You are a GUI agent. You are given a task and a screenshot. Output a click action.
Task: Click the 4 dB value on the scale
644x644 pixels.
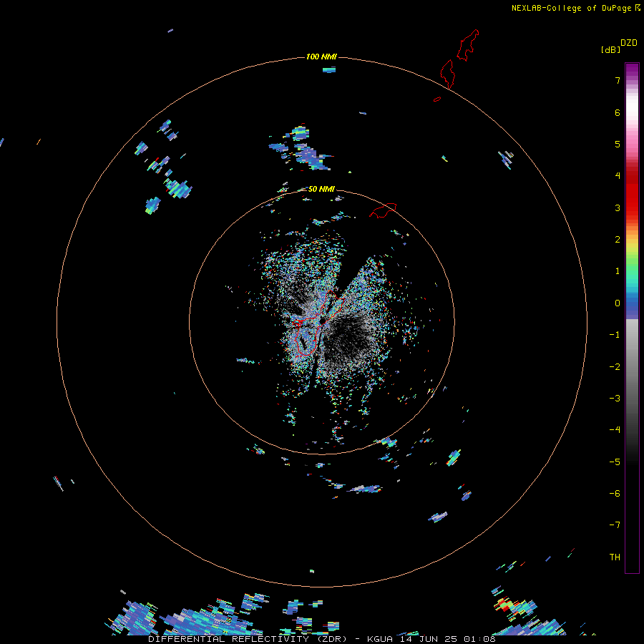pos(618,176)
